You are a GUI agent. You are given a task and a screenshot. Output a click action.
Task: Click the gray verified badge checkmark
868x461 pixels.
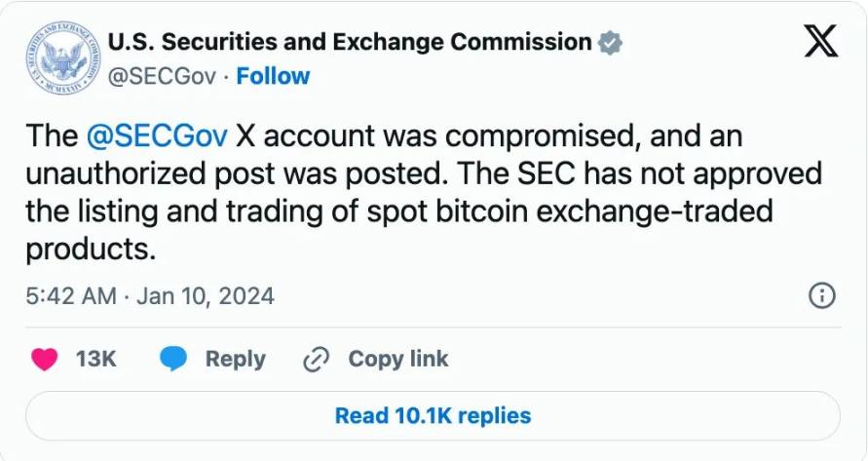[611, 43]
